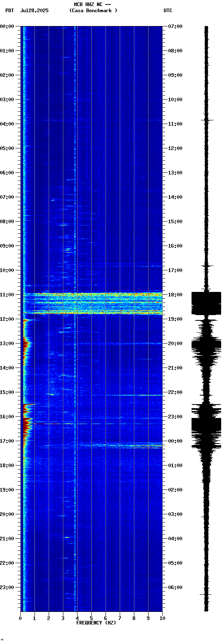The height and width of the screenshot is (644, 224).
Task: Click the 10:00 UTC time label
Action: (x=175, y=100)
